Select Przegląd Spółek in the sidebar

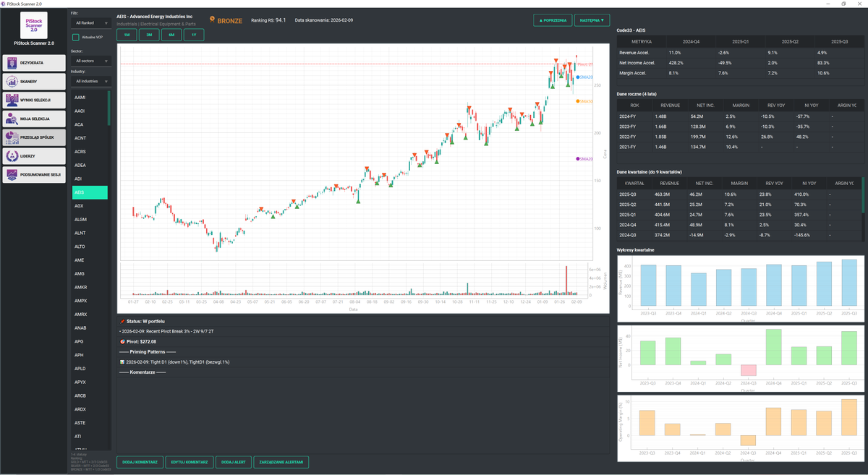[34, 137]
